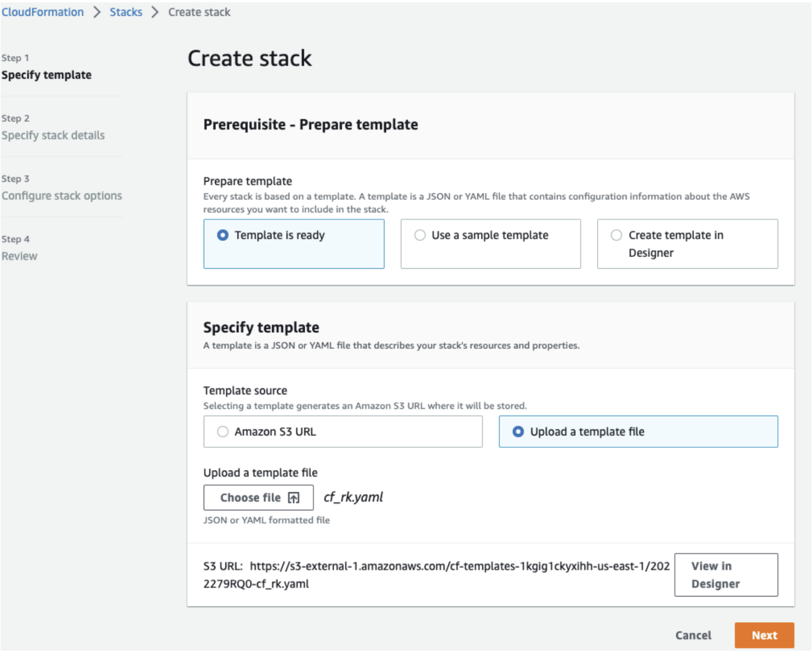
Task: Jump to Step 3 Configure stack options
Action: click(62, 195)
